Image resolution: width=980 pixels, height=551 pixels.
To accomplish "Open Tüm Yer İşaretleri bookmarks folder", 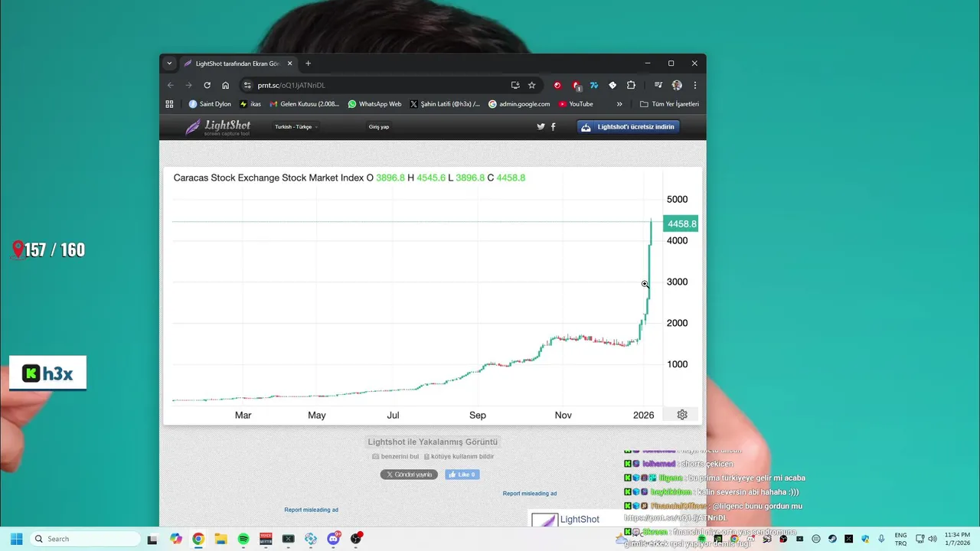I will pyautogui.click(x=669, y=104).
